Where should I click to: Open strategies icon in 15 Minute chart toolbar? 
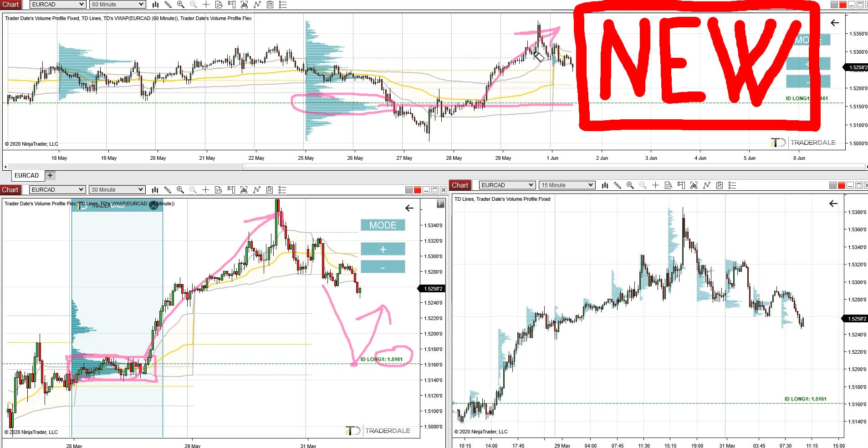[707, 185]
